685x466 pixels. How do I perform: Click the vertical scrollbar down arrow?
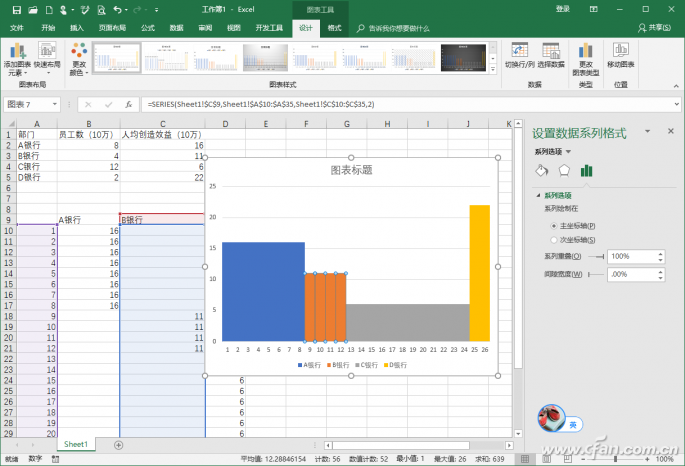tap(518, 434)
